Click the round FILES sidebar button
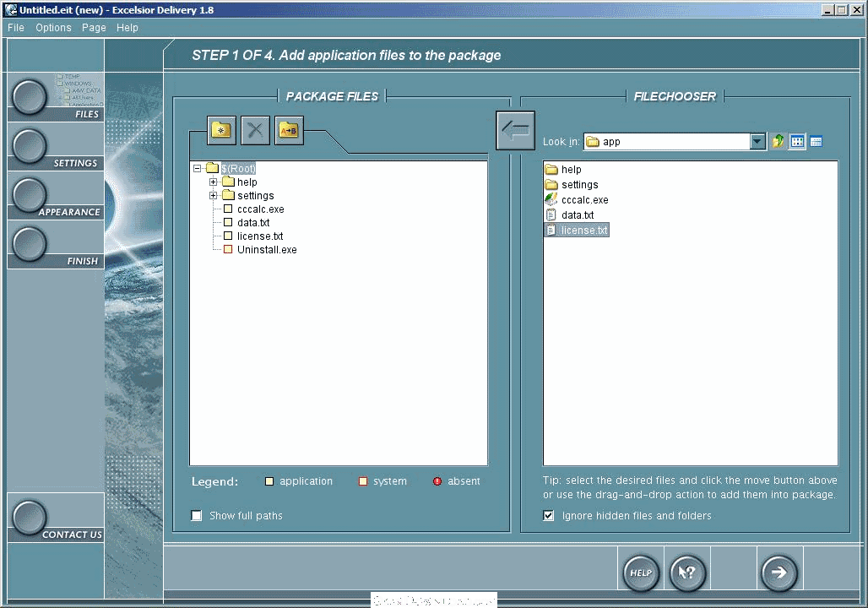Image resolution: width=868 pixels, height=608 pixels. pyautogui.click(x=30, y=97)
